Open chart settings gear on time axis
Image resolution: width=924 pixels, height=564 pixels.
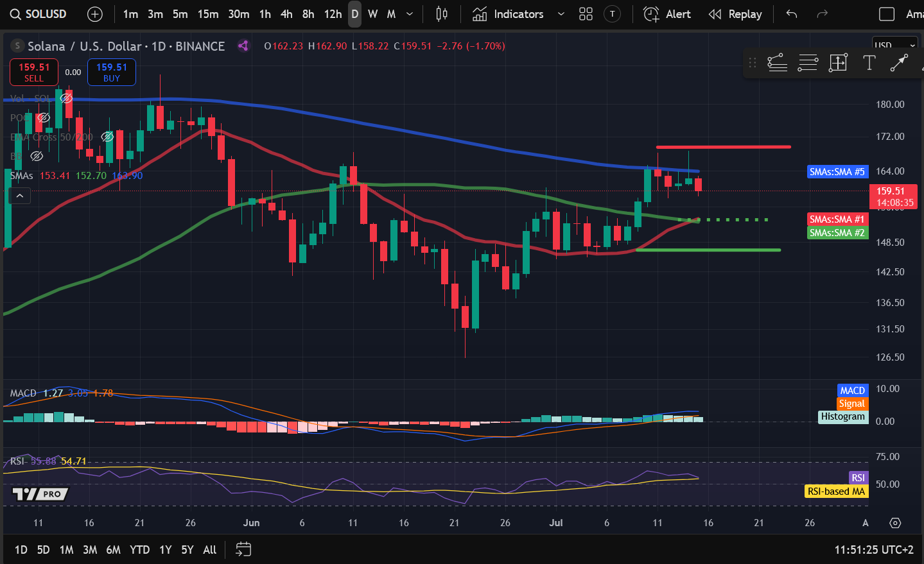tap(895, 523)
